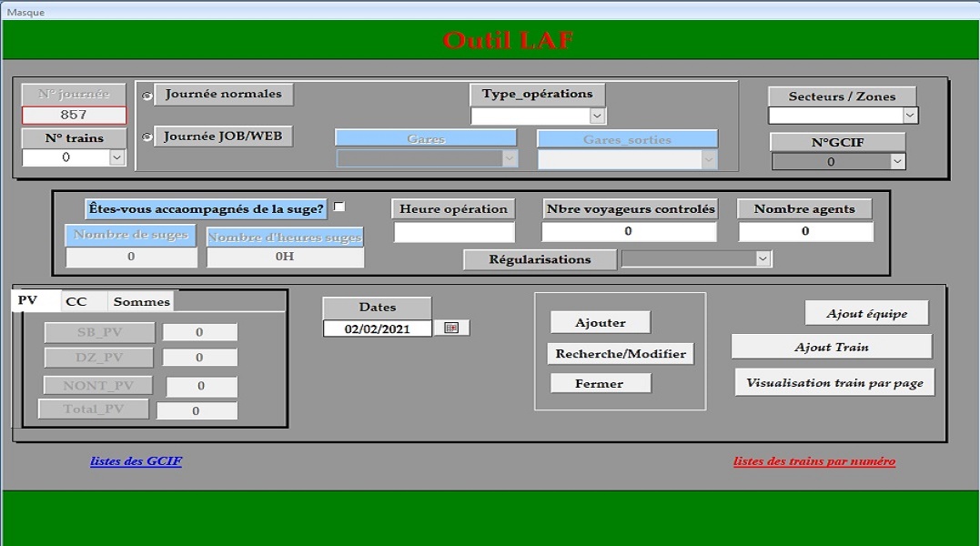Expand the Régularisations dropdown
The image size is (980, 546).
point(763,259)
